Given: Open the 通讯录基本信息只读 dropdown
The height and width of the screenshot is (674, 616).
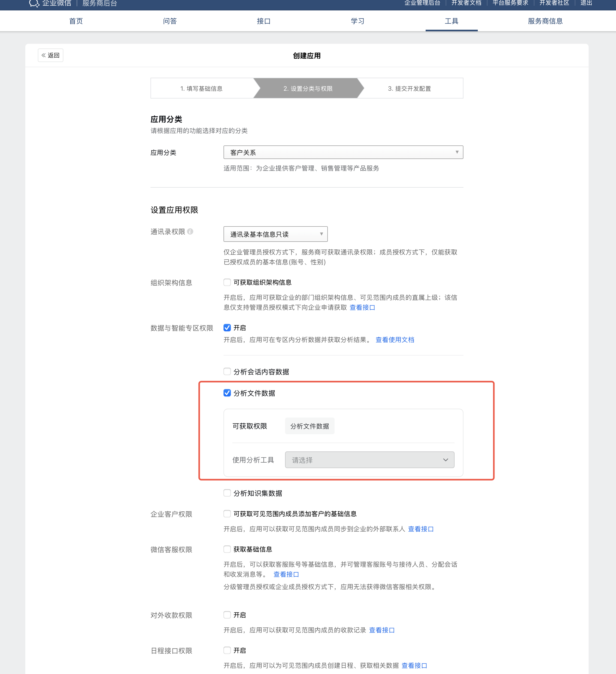Looking at the screenshot, I should (275, 234).
